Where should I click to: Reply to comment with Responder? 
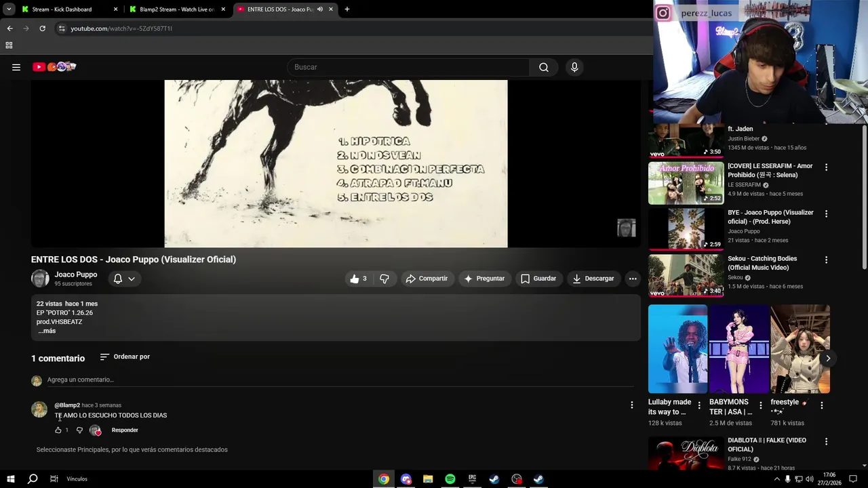point(125,430)
